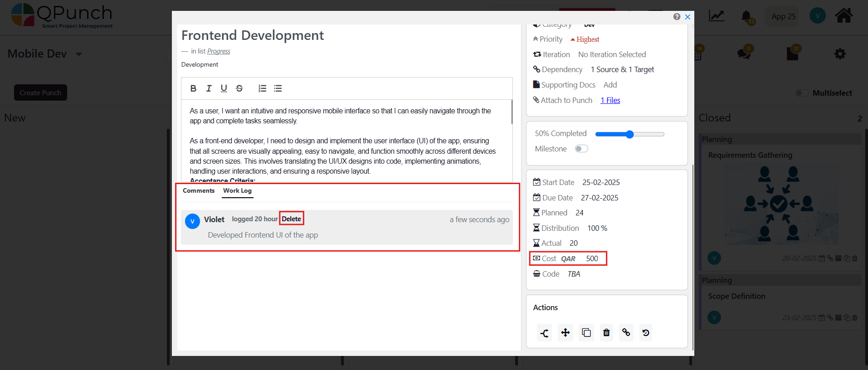This screenshot has height=370, width=868.
Task: Click the split punch action icon
Action: point(545,333)
